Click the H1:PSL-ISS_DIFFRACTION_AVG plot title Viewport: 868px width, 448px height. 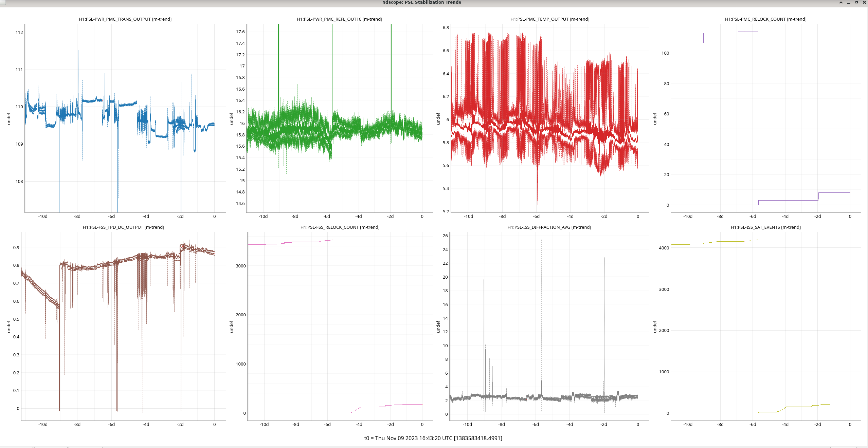coord(549,227)
